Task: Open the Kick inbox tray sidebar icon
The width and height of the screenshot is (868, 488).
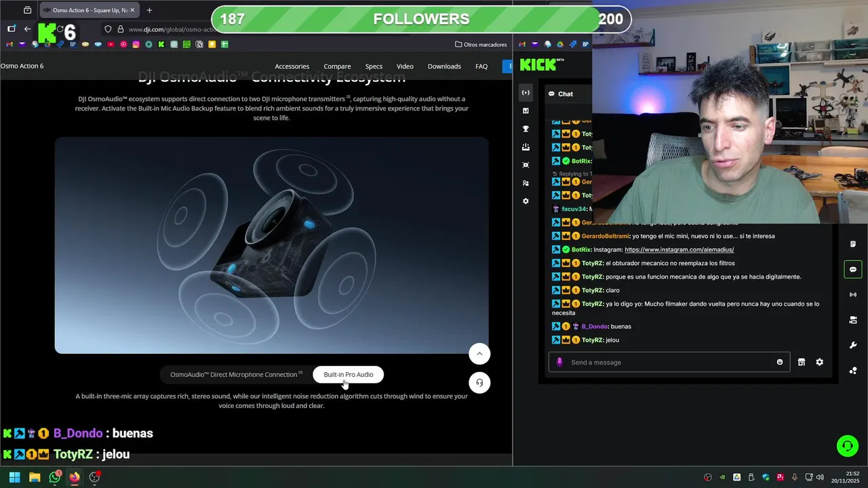Action: point(526,147)
